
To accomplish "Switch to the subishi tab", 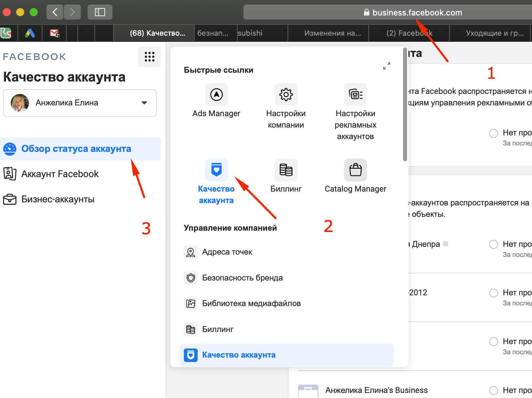I will point(262,33).
